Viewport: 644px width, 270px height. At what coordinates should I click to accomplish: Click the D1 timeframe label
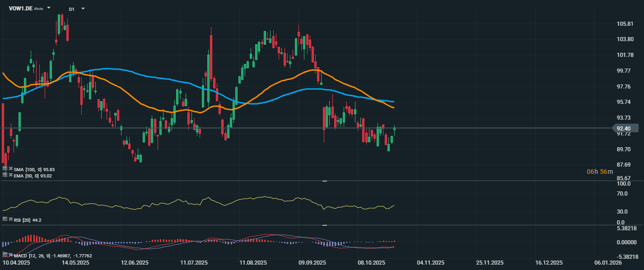tap(72, 9)
